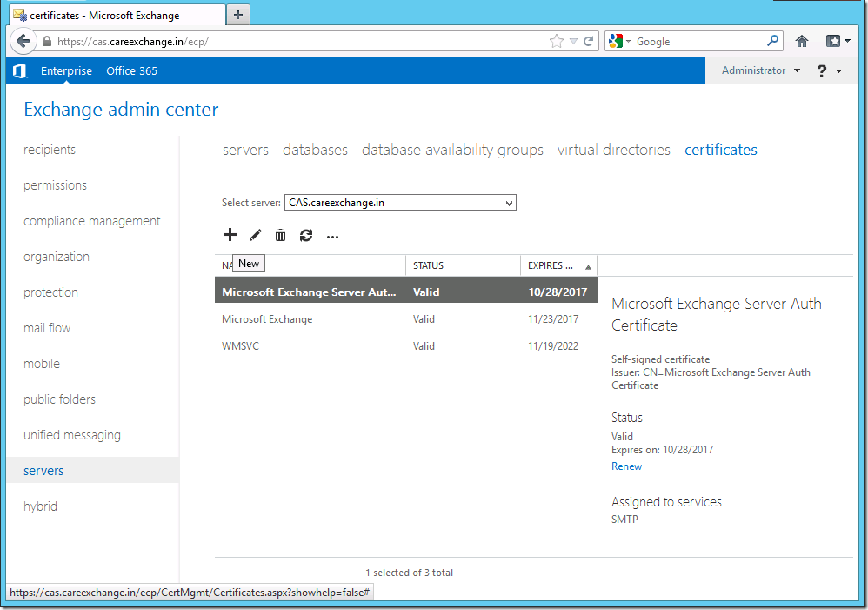
Task: Open recipients in the left navigation
Action: click(x=50, y=150)
